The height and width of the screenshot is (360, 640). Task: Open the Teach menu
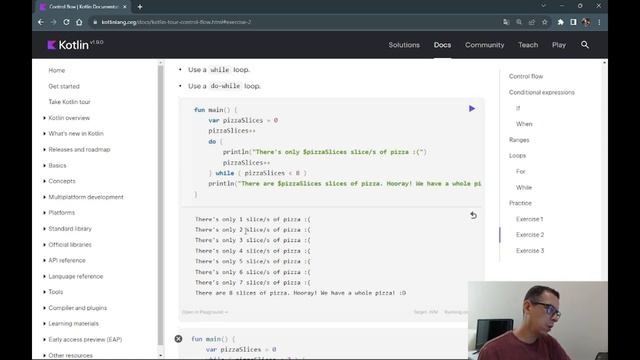(x=528, y=45)
